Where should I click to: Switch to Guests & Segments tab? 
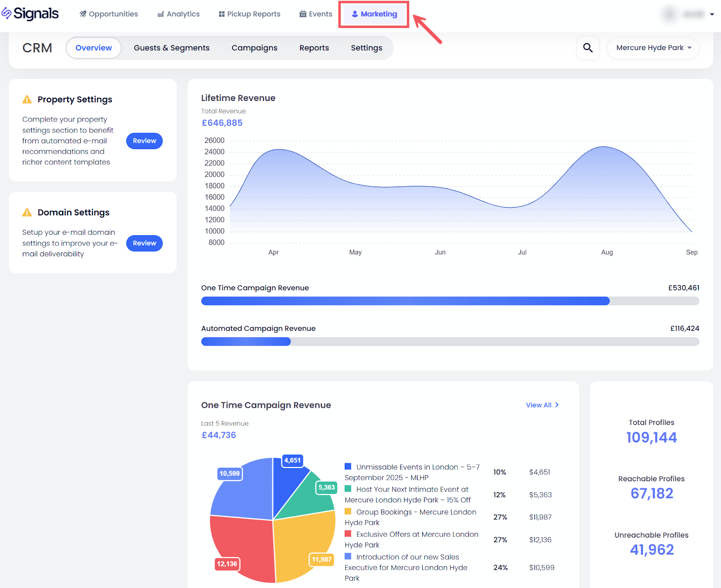pos(171,48)
